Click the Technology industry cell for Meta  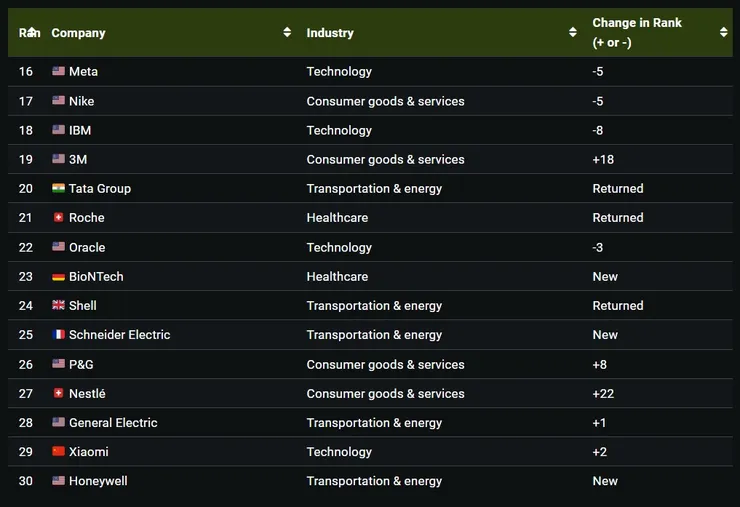click(339, 72)
